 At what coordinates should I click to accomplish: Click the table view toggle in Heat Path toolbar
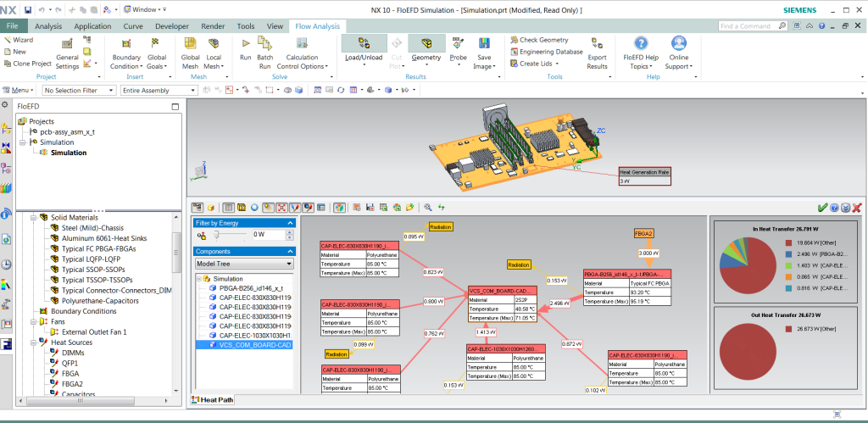pyautogui.click(x=228, y=207)
